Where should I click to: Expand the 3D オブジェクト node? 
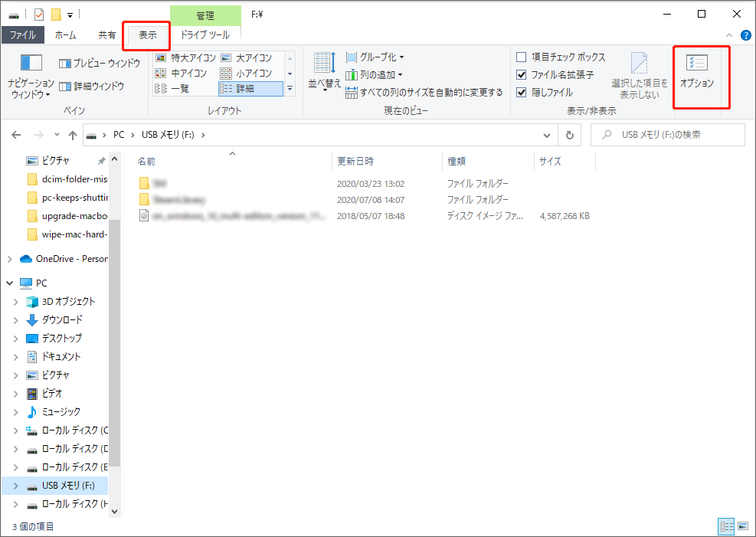[16, 302]
